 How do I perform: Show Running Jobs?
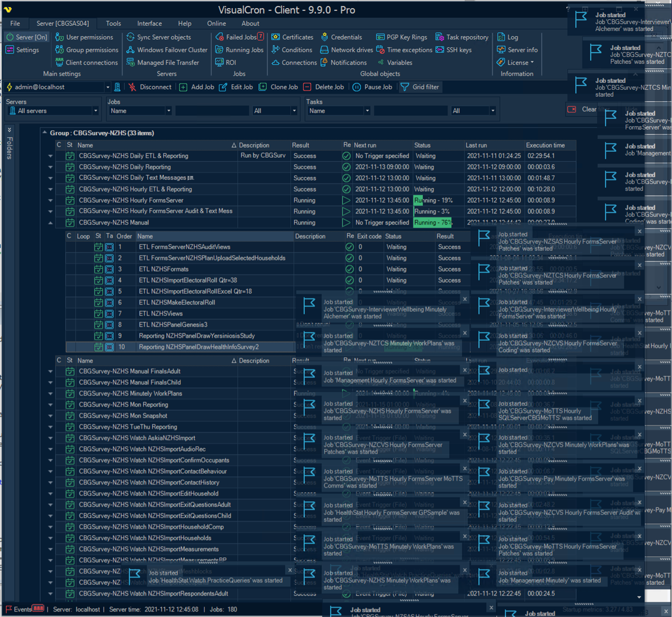239,50
